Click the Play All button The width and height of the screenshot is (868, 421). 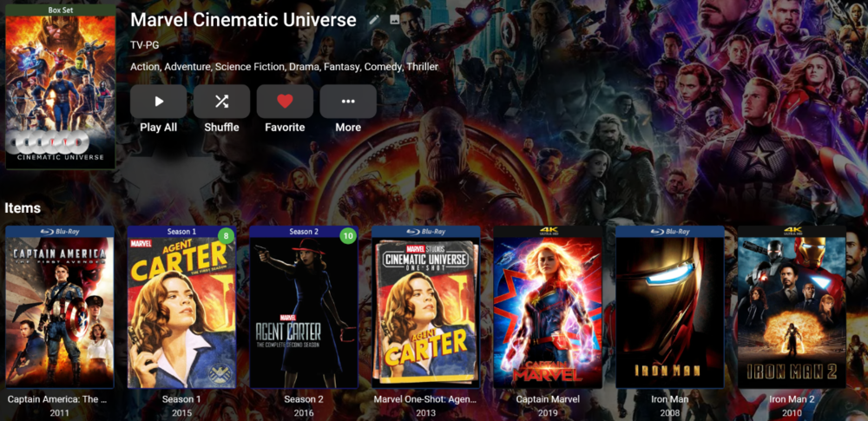click(x=158, y=102)
